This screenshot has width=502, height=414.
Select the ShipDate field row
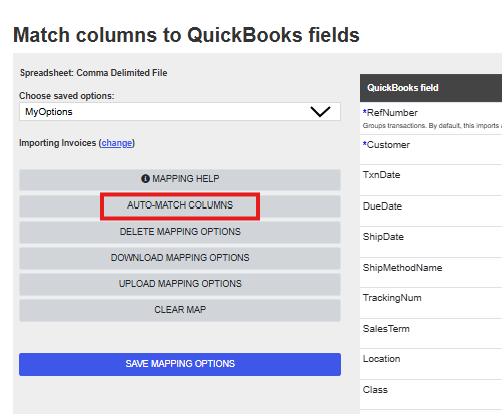pyautogui.click(x=431, y=242)
